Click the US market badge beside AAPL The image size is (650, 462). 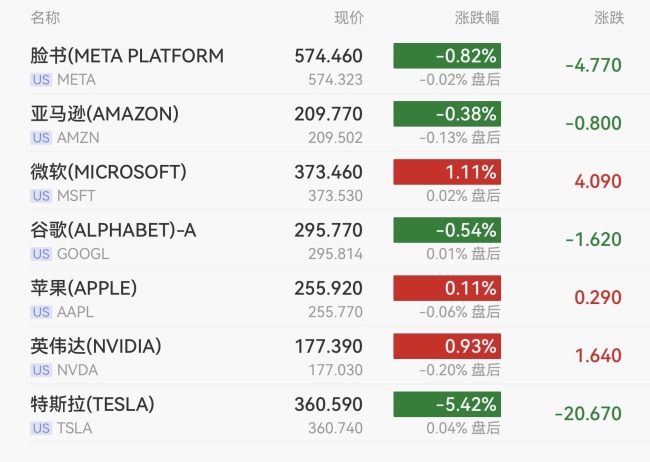click(x=41, y=312)
